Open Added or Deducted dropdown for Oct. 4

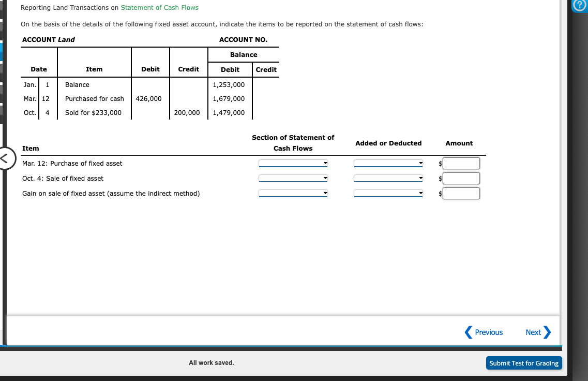click(x=388, y=178)
